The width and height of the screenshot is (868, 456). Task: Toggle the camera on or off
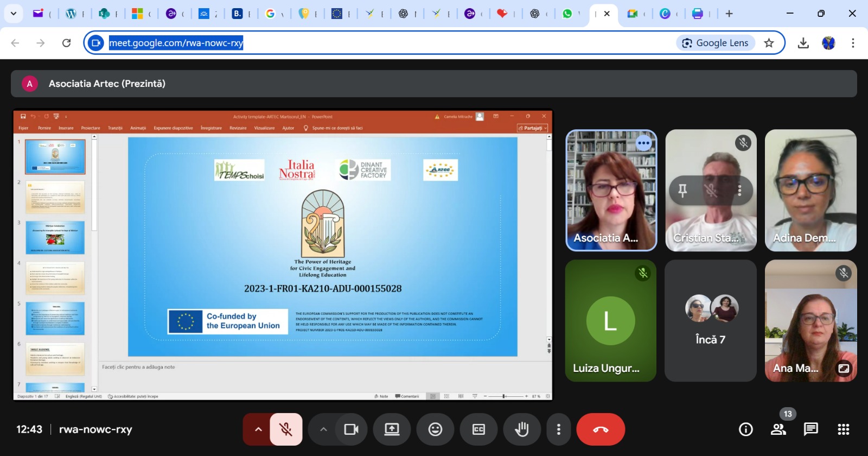pos(351,429)
